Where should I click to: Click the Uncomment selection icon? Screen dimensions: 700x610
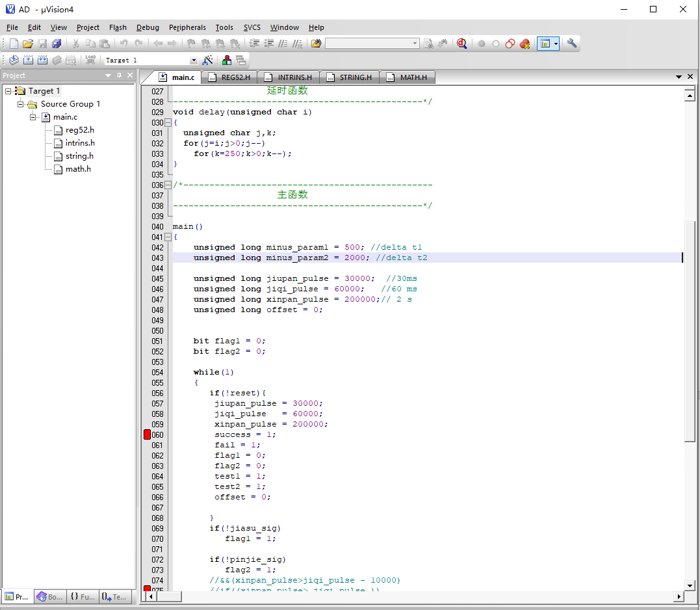point(297,44)
